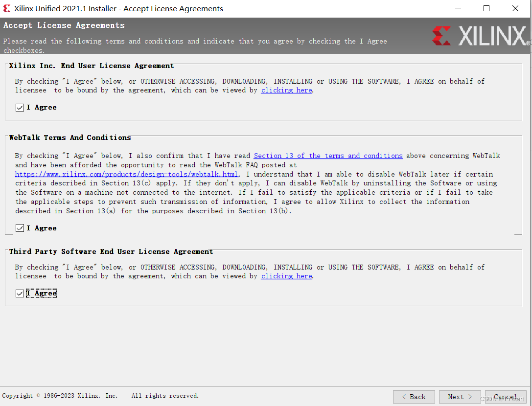This screenshot has height=406, width=532.
Task: Proceed with the Next button
Action: pyautogui.click(x=460, y=397)
